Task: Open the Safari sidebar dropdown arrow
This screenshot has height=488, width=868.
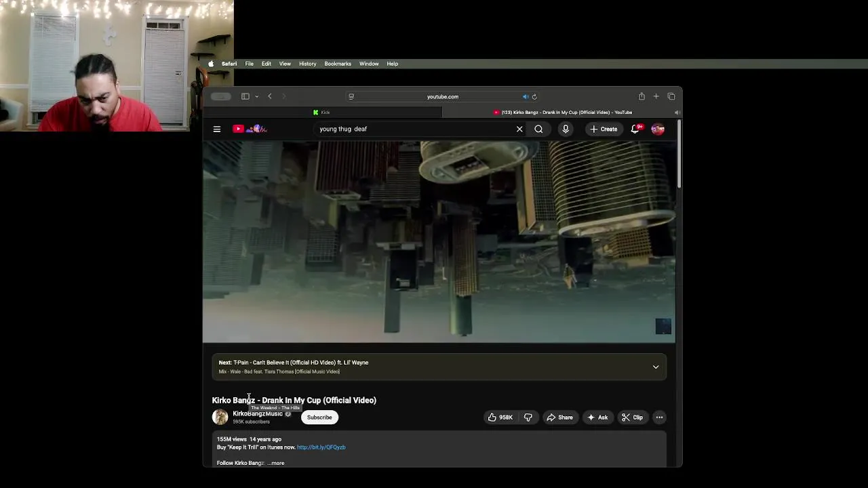Action: (x=256, y=96)
